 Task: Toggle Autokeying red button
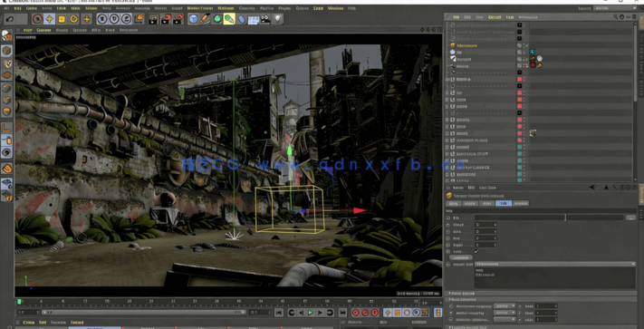(x=365, y=313)
